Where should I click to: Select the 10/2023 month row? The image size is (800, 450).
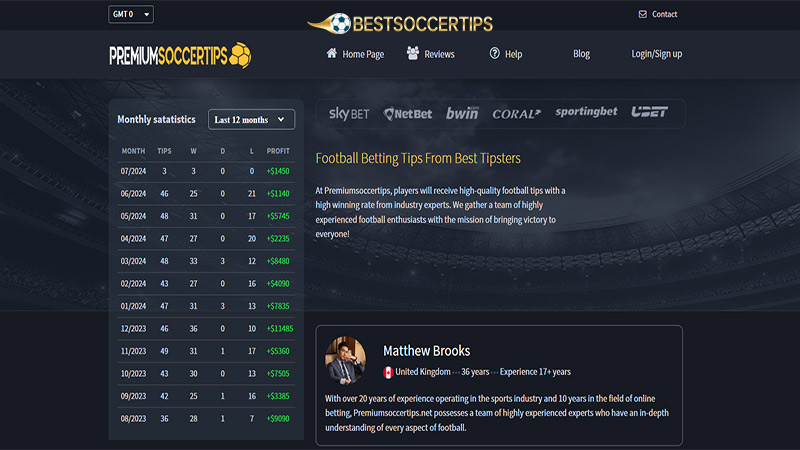tap(206, 373)
